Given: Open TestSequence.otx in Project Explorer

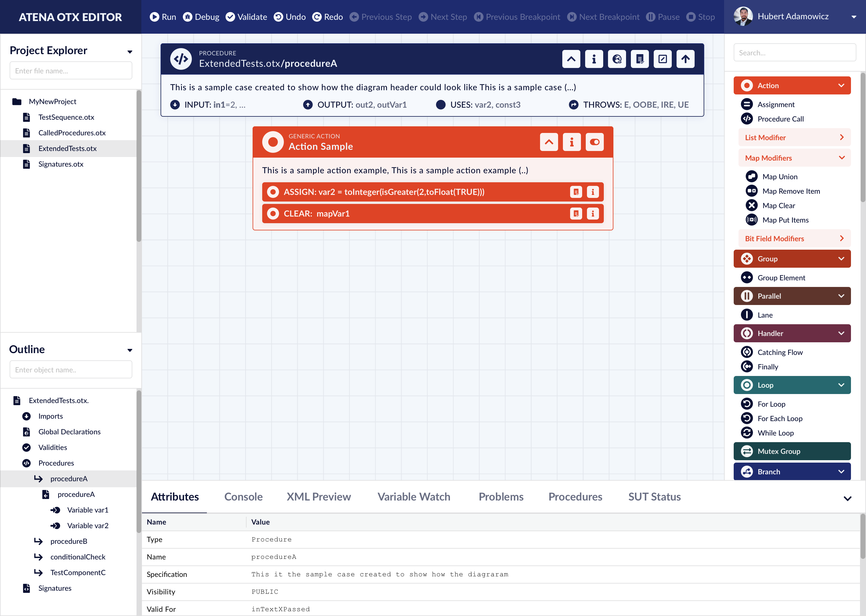Looking at the screenshot, I should [x=66, y=117].
